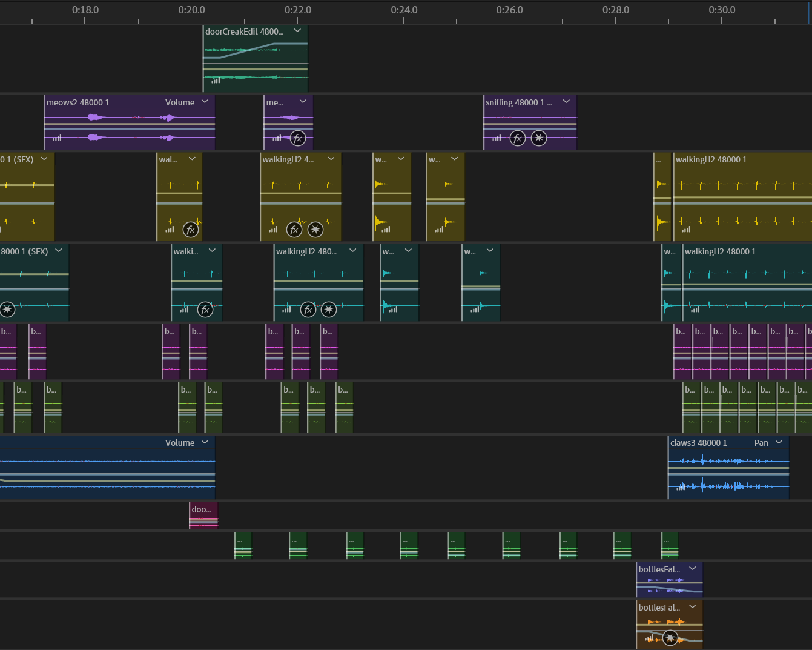Click fx badge on the teal 'walki...' clip
Screen dimensions: 812x650
tap(205, 310)
